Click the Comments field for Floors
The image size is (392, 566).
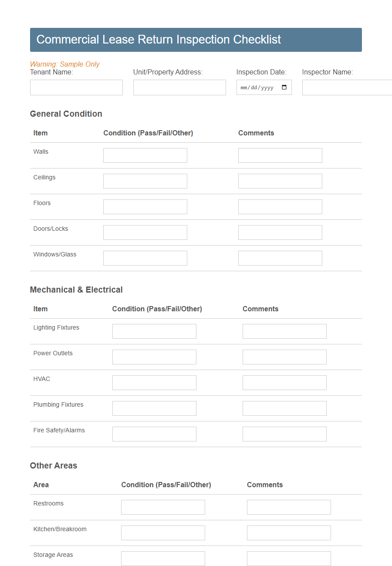click(x=280, y=206)
